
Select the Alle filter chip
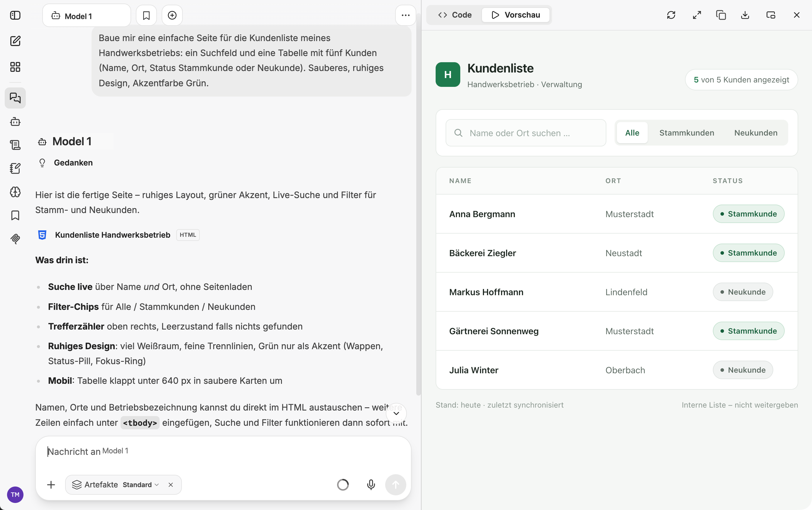pos(632,133)
